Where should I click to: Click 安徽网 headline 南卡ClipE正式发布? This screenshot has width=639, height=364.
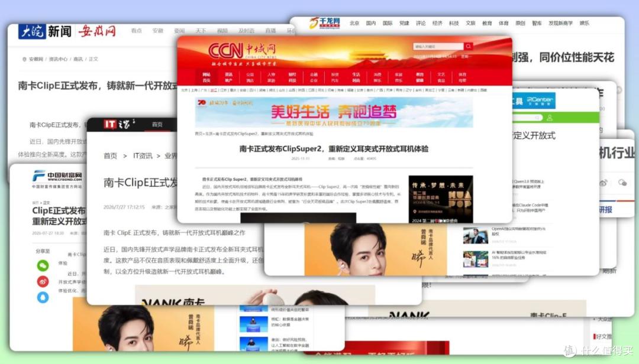coord(98,86)
